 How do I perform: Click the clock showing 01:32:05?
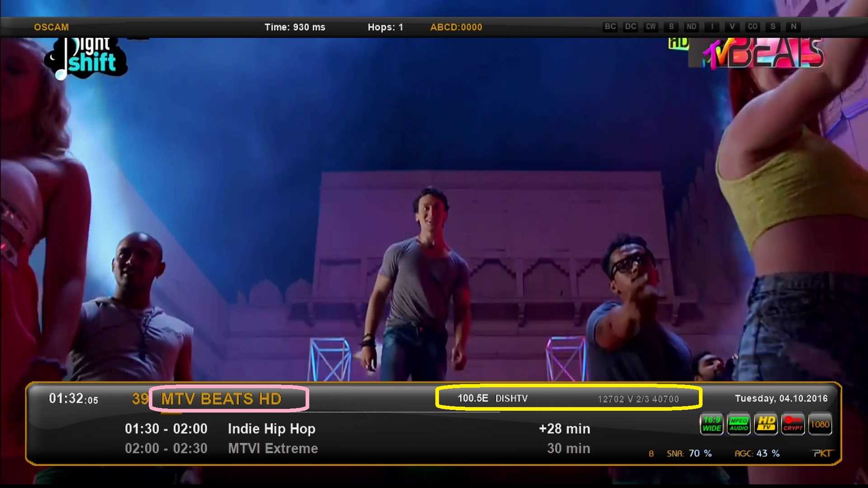(73, 399)
